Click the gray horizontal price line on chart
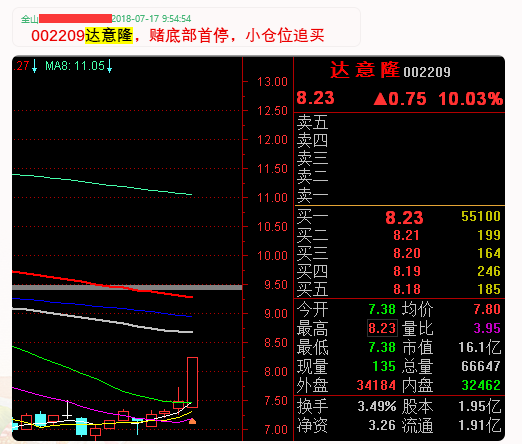522x444 pixels. tap(127, 287)
